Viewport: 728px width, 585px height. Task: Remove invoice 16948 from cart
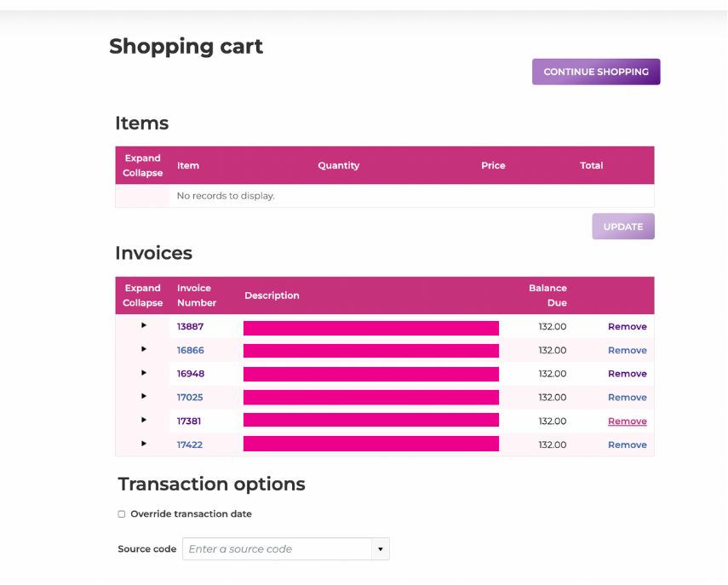(627, 374)
